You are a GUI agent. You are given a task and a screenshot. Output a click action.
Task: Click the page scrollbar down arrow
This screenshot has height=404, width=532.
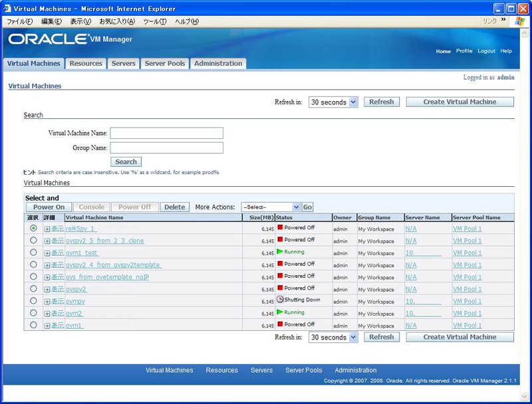[524, 396]
